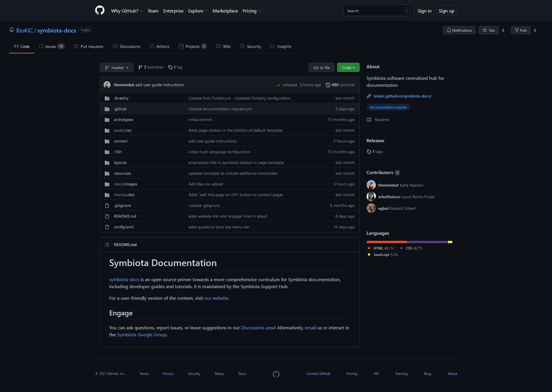Open the static/images folder
The width and height of the screenshot is (552, 392).
tap(126, 184)
